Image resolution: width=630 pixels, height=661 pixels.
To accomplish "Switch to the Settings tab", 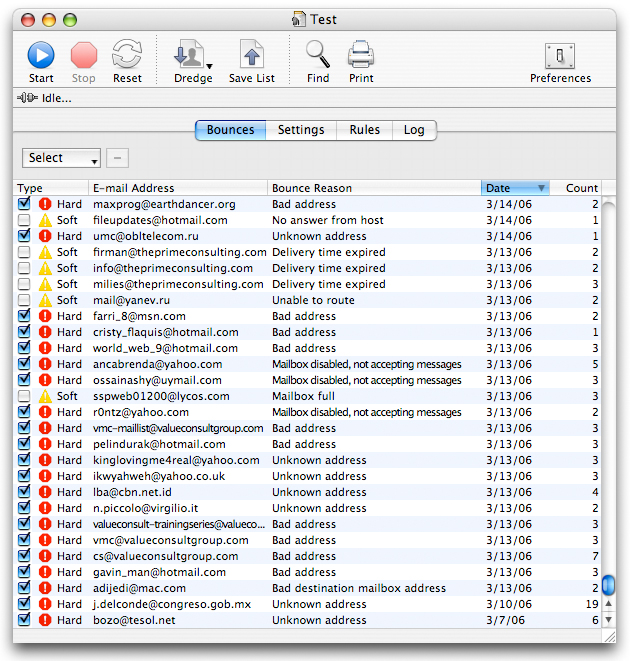I will (x=301, y=130).
